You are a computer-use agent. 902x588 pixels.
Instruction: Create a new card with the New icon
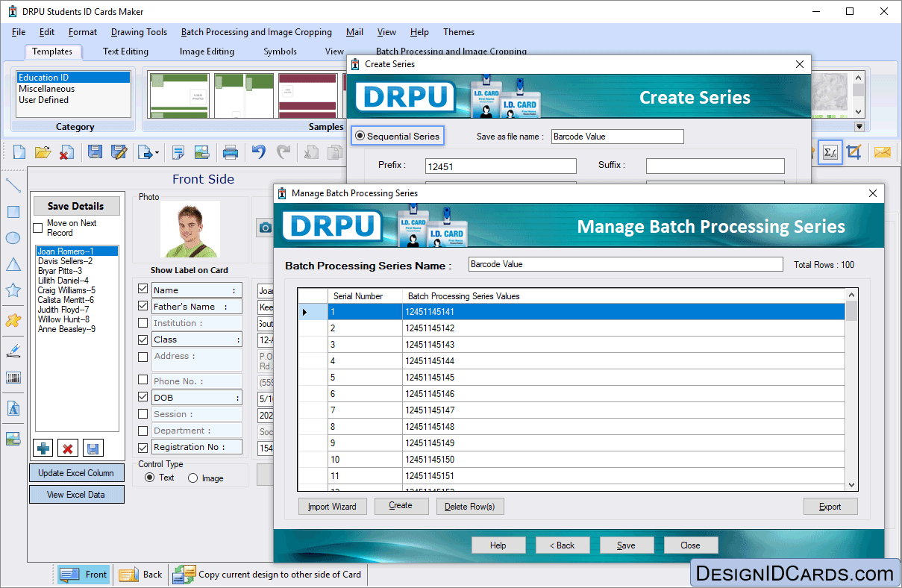[x=19, y=152]
